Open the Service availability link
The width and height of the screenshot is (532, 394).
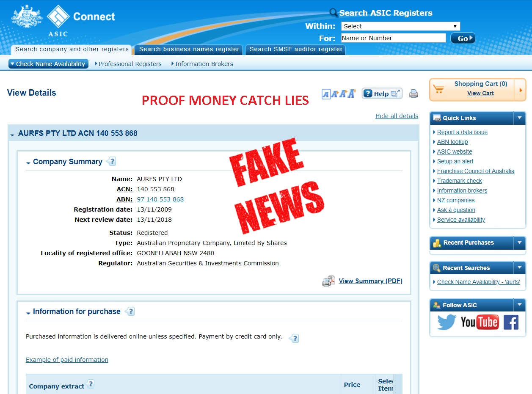pyautogui.click(x=461, y=220)
